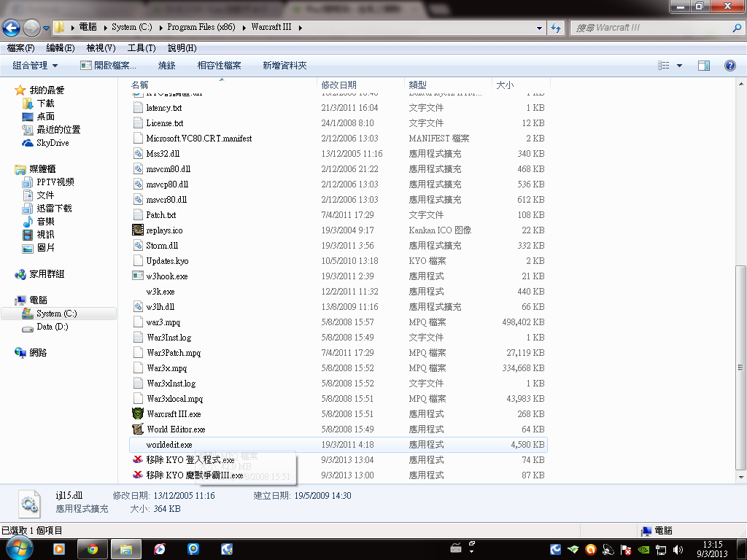Image resolution: width=747 pixels, height=560 pixels.
Task: Select war3.mpq file
Action: coord(163,322)
